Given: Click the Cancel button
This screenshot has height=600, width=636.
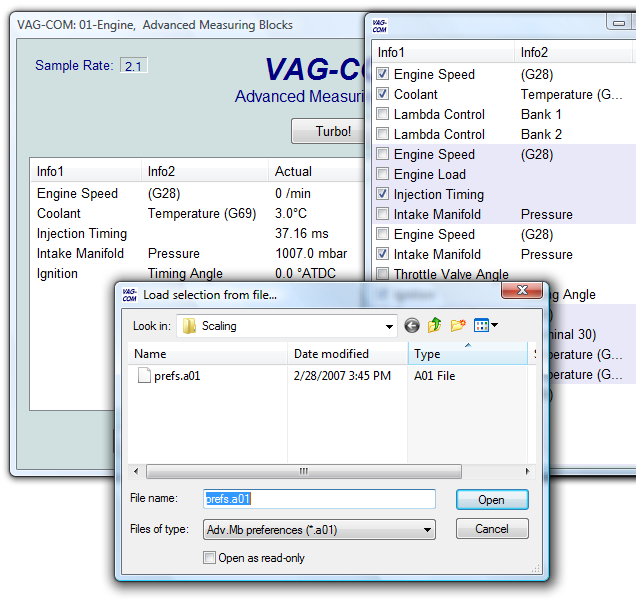Looking at the screenshot, I should click(x=492, y=529).
